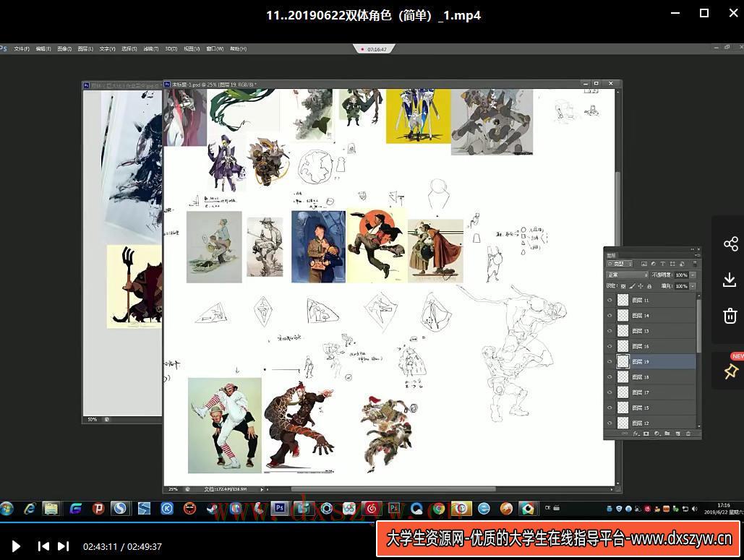Select layer 图层 18 thumbnail
The image size is (744, 560).
[x=623, y=377]
